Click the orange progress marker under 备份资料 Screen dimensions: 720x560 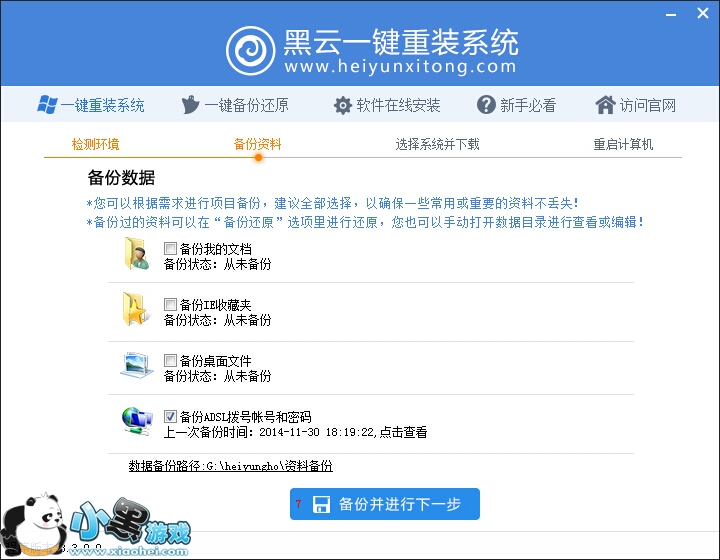tap(259, 157)
